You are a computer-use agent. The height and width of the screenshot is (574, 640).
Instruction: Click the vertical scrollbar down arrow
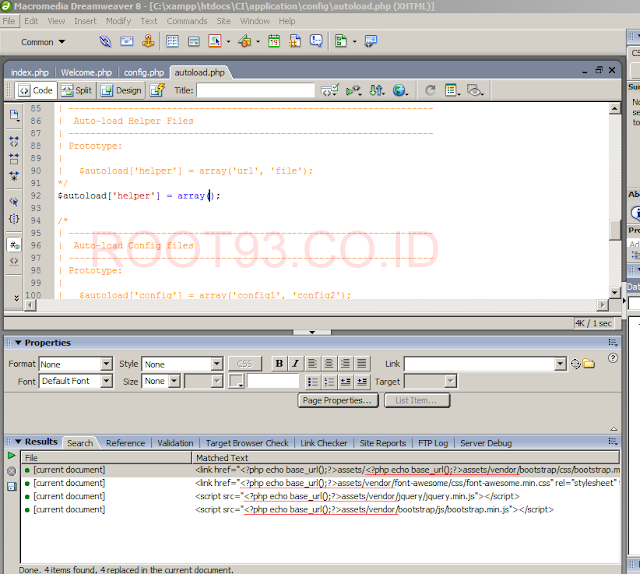coord(615,292)
